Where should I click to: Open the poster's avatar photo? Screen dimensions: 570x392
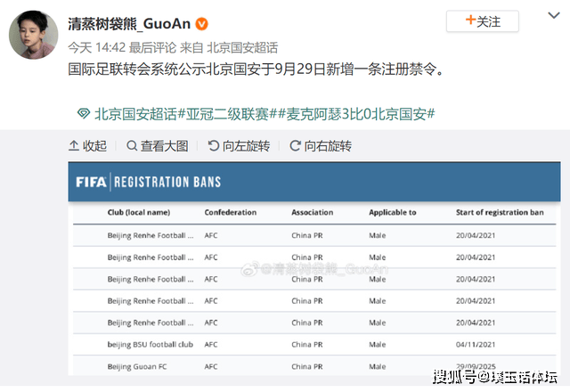pyautogui.click(x=35, y=37)
